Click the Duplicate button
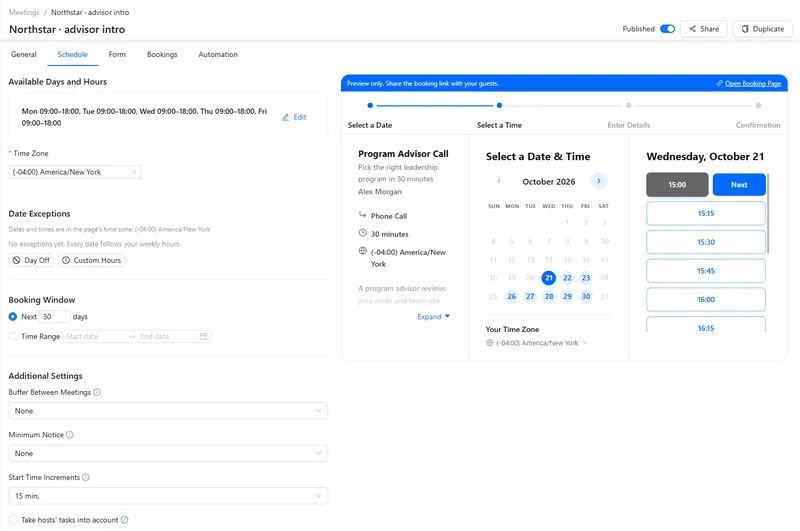800x531 pixels. (x=762, y=29)
